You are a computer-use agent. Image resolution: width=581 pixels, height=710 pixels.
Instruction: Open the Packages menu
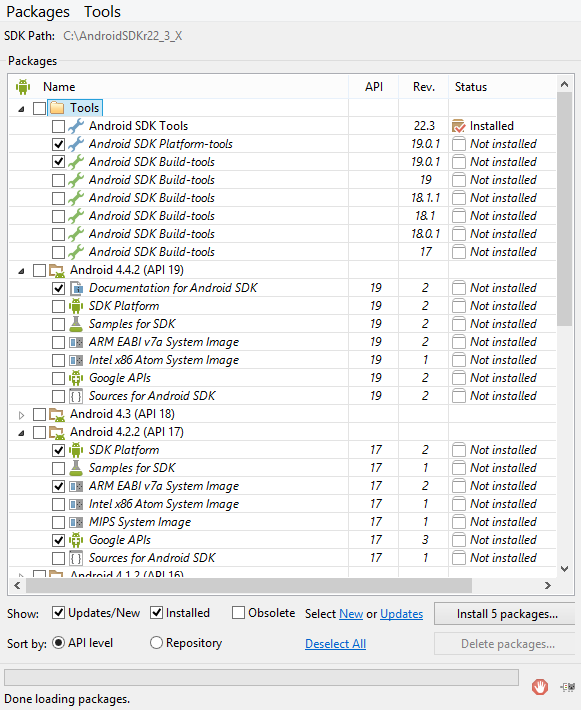click(x=38, y=12)
